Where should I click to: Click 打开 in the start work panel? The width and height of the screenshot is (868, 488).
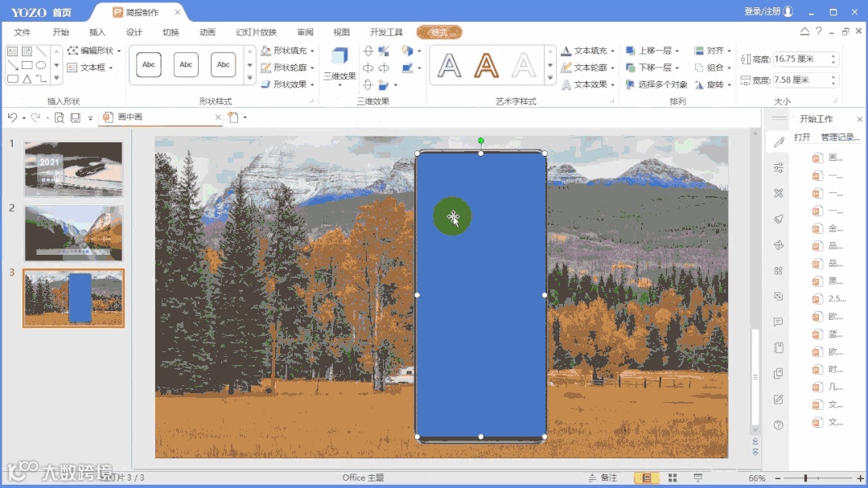point(802,137)
